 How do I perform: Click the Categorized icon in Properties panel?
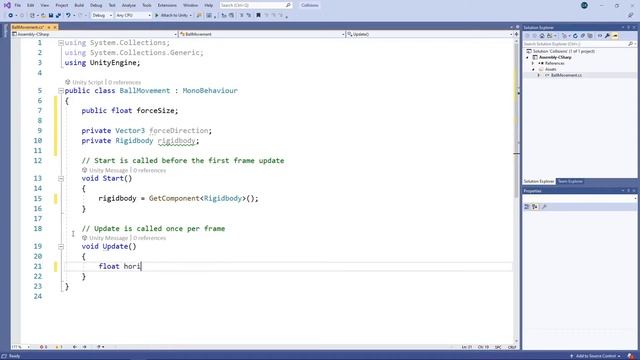point(527,207)
